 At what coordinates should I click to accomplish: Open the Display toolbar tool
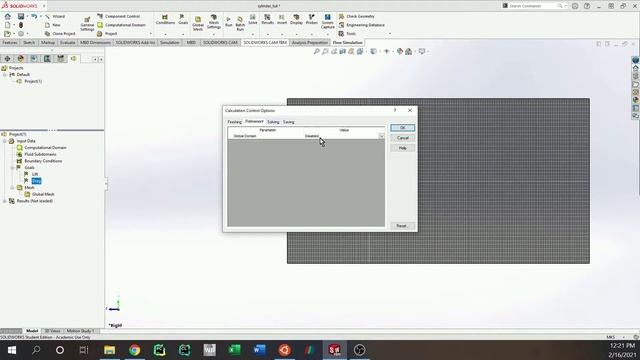point(296,19)
